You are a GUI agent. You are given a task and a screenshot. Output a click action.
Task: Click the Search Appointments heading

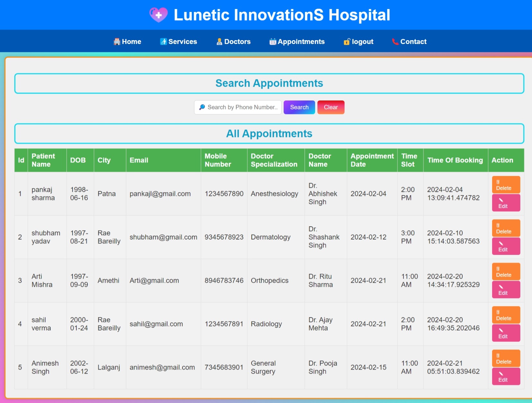pyautogui.click(x=269, y=83)
